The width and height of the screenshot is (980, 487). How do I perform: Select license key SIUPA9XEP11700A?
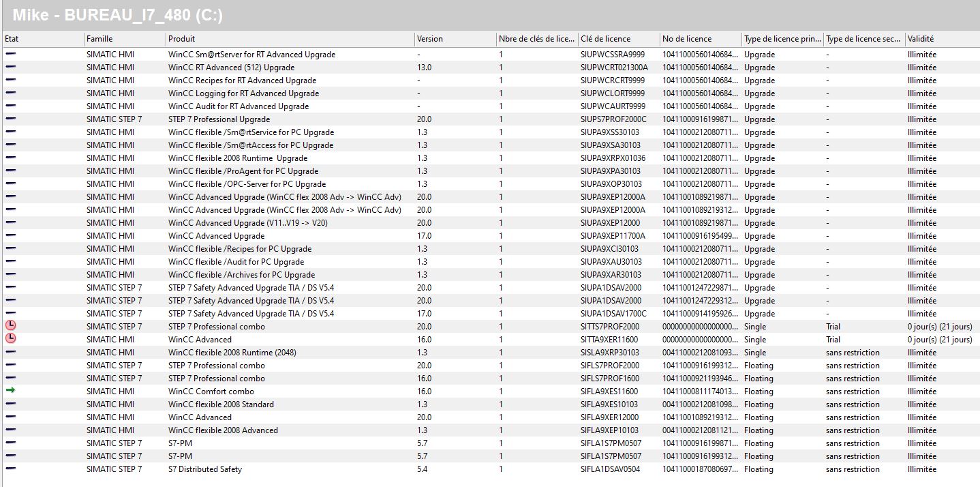pyautogui.click(x=613, y=236)
